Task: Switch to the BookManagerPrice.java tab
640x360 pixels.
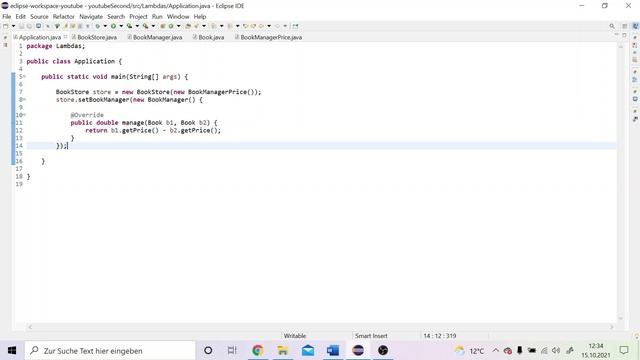Action: pos(271,37)
